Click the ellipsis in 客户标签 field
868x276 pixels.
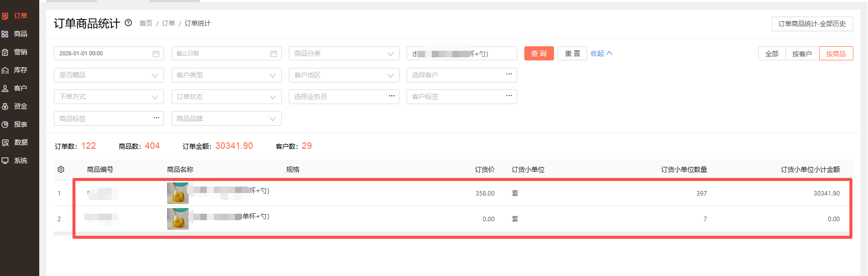509,96
